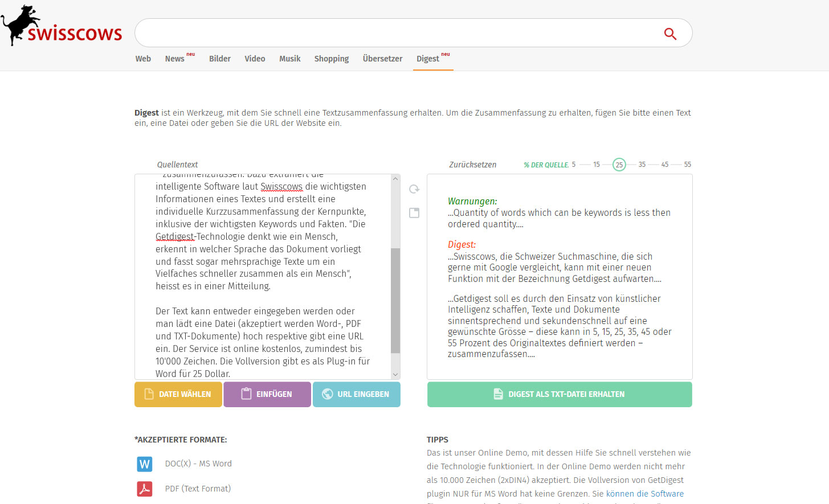The width and height of the screenshot is (829, 504).
Task: Click the 'können die Software' link
Action: coord(645,494)
